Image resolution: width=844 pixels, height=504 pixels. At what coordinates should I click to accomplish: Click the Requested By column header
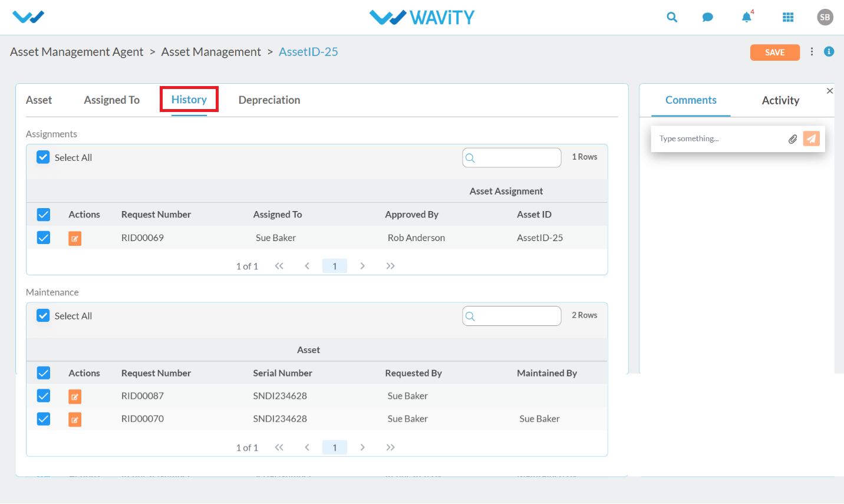point(413,373)
